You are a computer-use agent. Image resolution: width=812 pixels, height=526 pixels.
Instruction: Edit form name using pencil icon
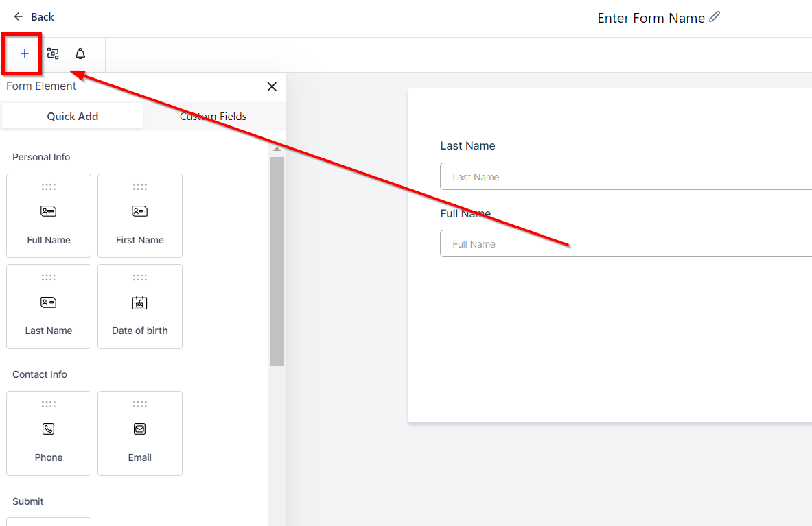pos(715,17)
